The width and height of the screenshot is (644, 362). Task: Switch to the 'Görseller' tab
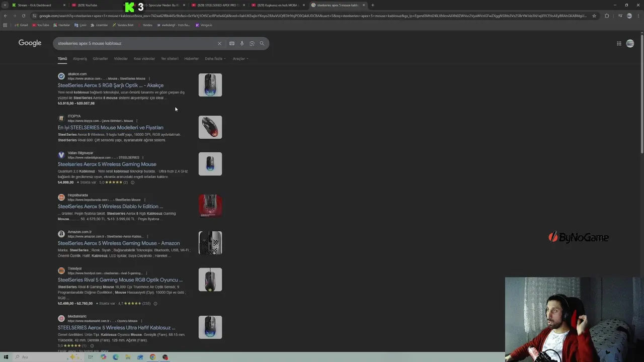click(x=100, y=59)
